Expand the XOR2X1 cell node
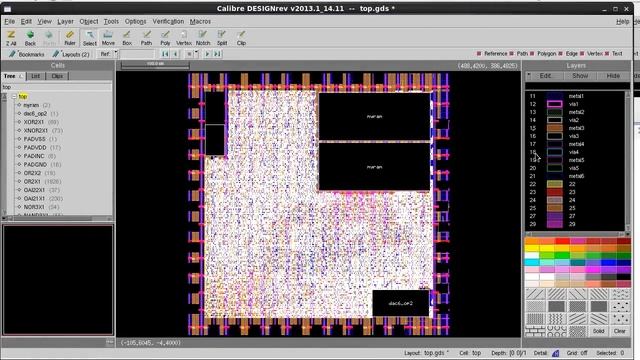 coord(19,122)
